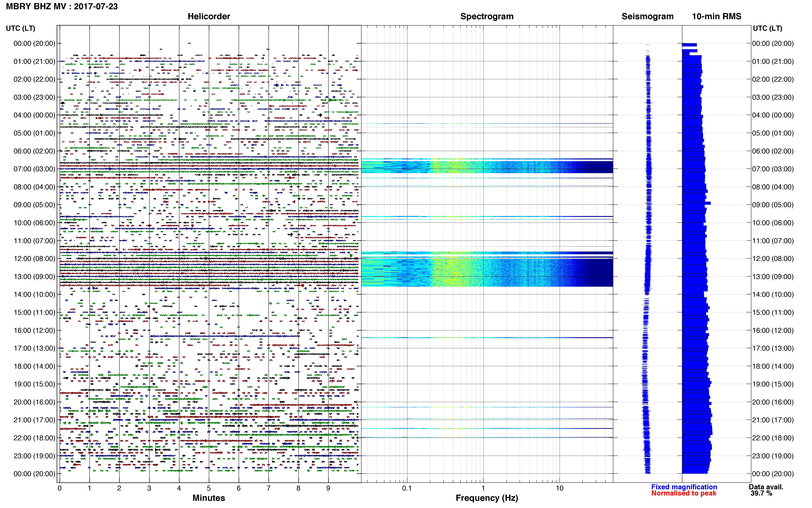This screenshot has width=812, height=508.
Task: Click the left '13:00 (09:00)' time label
Action: 34,277
